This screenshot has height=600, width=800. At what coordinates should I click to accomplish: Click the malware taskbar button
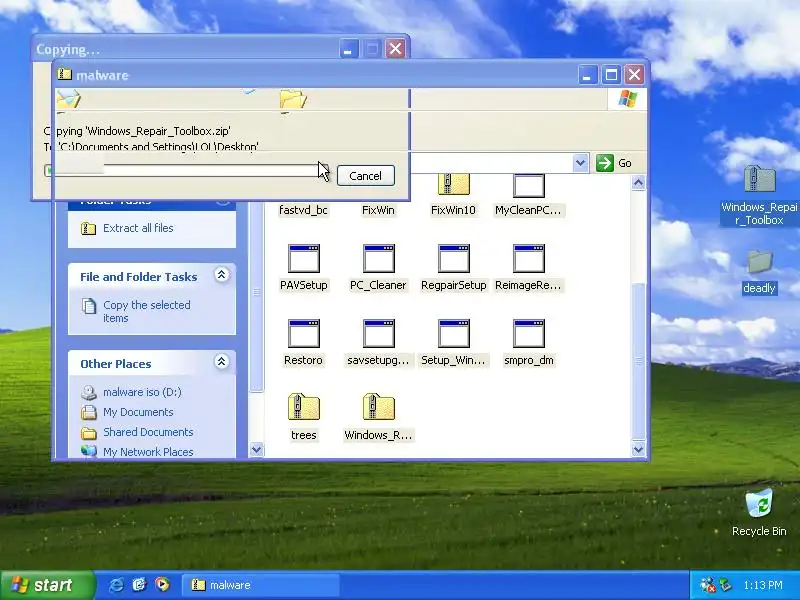coord(260,585)
